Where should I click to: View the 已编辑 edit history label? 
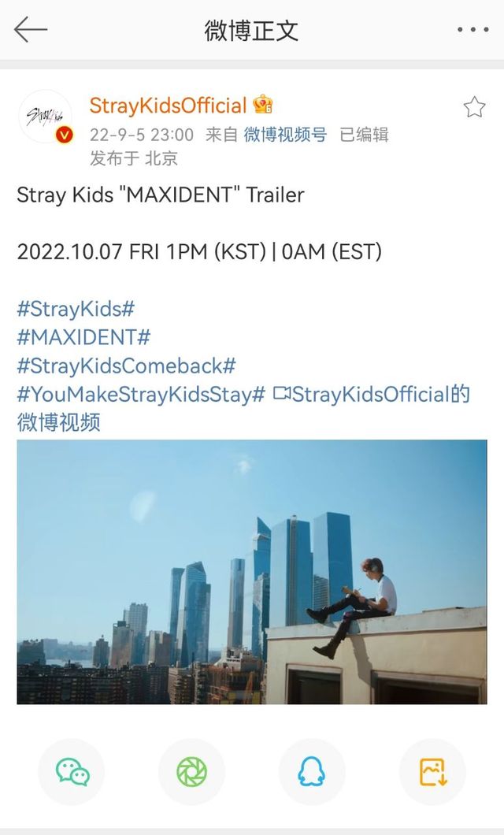click(x=364, y=135)
